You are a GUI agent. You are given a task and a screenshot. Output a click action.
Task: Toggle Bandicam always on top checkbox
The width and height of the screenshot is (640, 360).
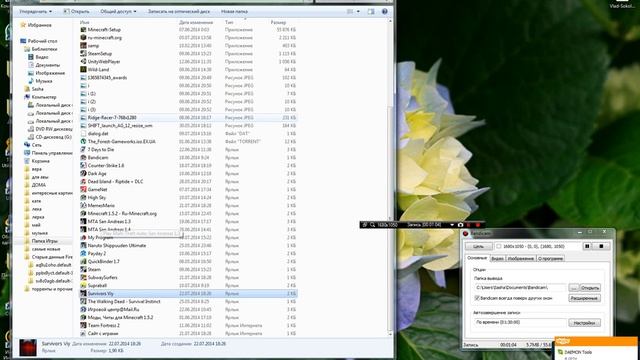(x=477, y=298)
